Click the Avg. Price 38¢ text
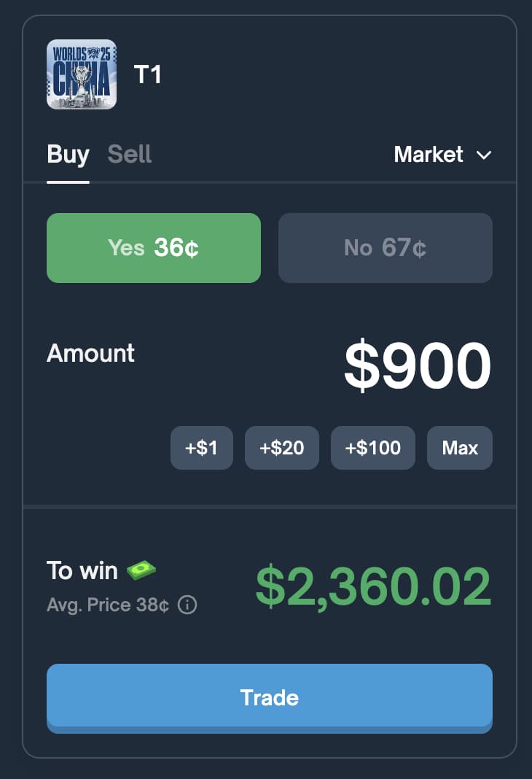The image size is (532, 779). [108, 605]
